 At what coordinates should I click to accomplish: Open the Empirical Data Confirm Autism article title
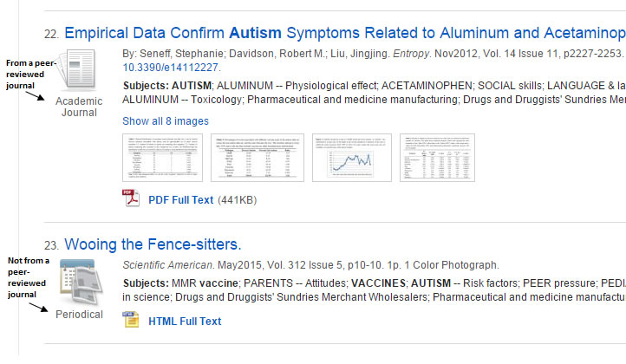click(x=345, y=33)
